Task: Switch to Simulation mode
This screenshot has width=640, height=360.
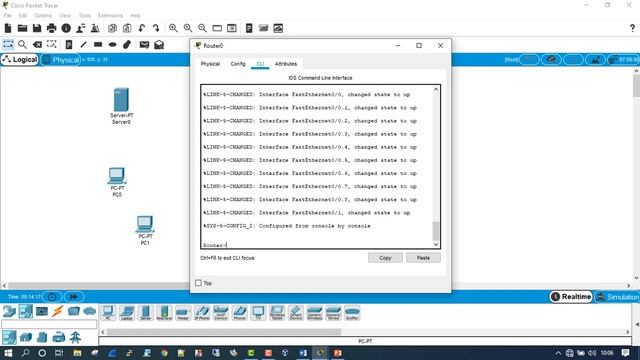Action: coord(617,297)
